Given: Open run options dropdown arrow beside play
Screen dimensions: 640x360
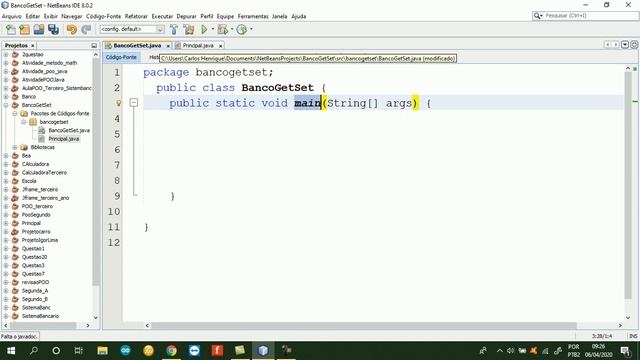Looking at the screenshot, I should tap(213, 29).
